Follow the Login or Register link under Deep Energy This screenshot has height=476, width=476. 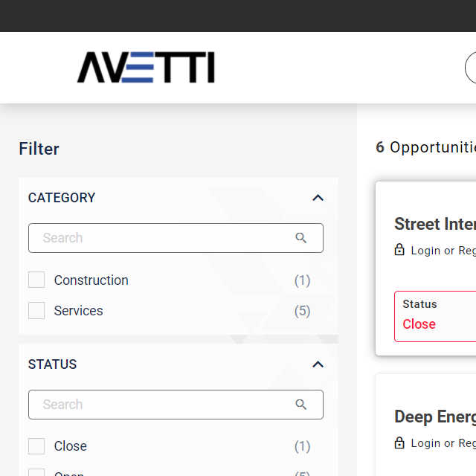tap(443, 443)
